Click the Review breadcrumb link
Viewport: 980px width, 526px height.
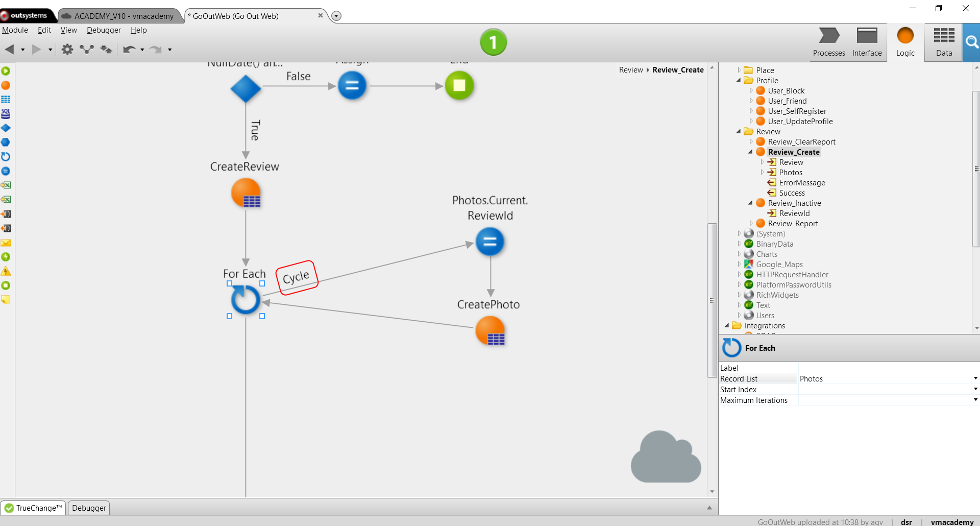click(x=630, y=70)
